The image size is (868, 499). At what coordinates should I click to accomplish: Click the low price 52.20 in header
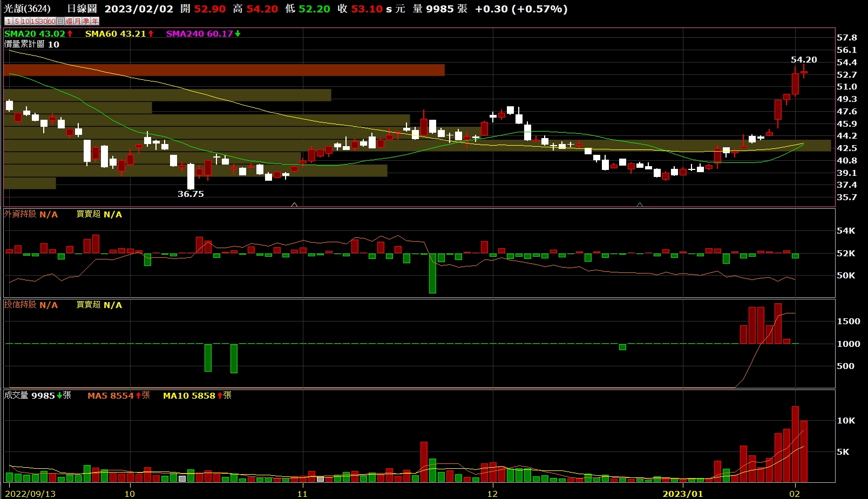[x=315, y=9]
